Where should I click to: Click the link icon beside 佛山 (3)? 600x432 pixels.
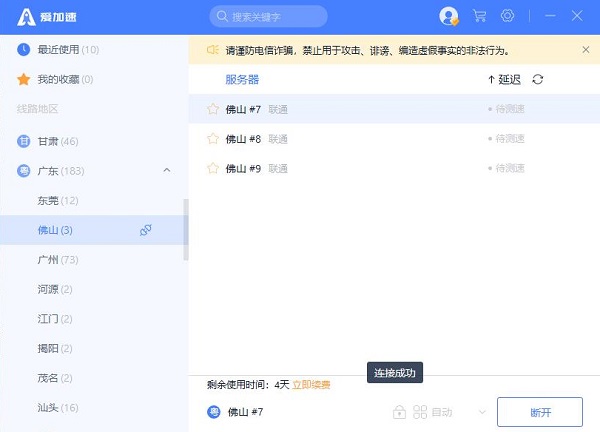pyautogui.click(x=146, y=230)
